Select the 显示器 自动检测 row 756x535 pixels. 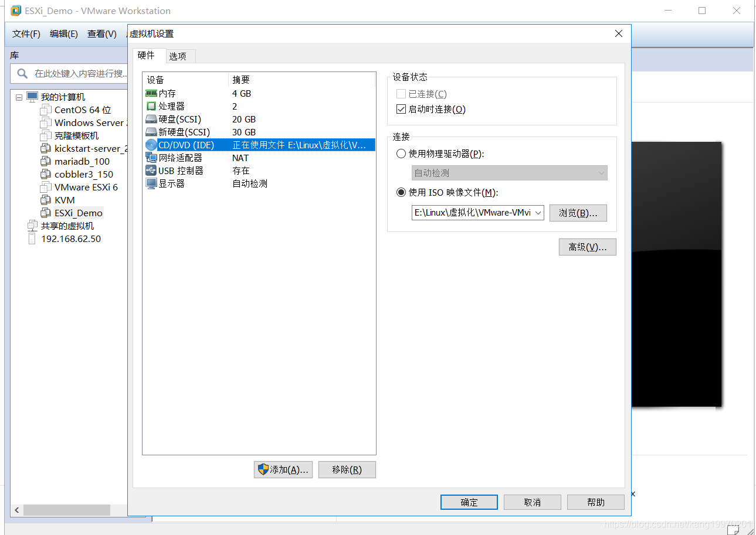pos(259,183)
